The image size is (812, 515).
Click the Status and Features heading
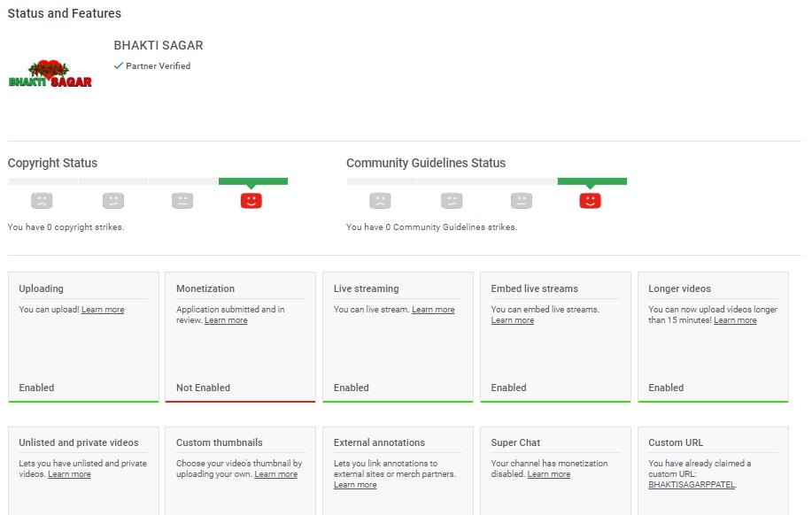pos(65,13)
